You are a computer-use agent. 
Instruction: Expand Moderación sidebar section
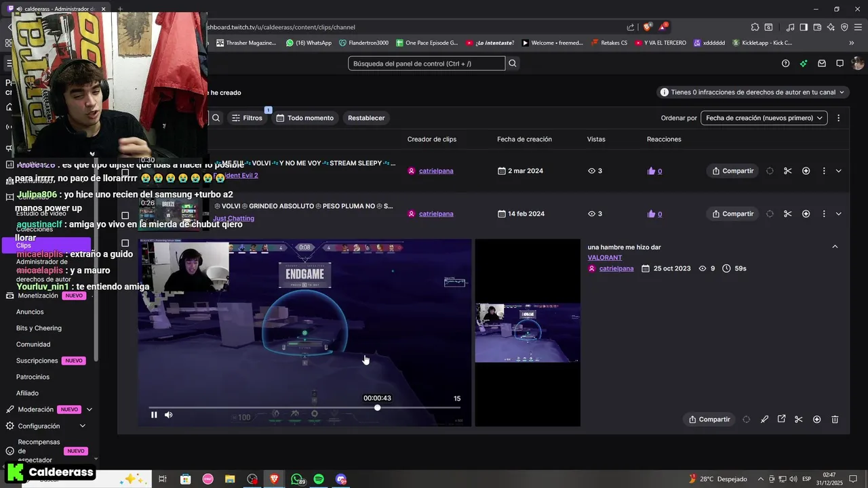(89, 409)
